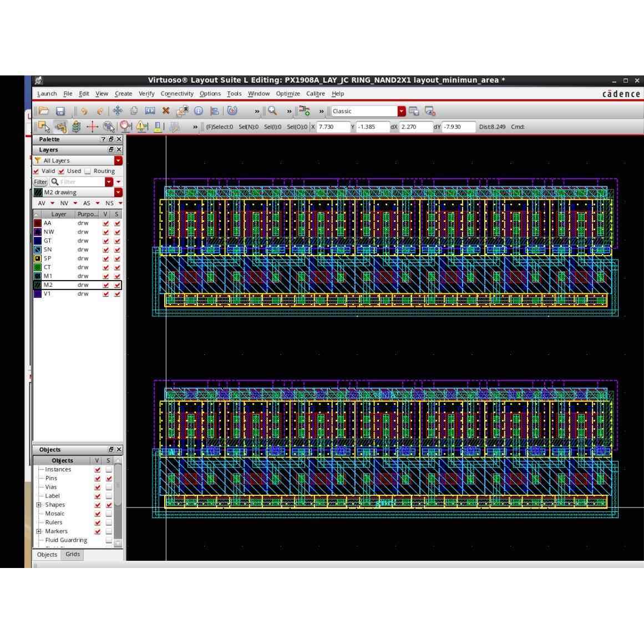Click the Zoom magnifier toolbar icon
644x644 pixels.
tap(272, 111)
